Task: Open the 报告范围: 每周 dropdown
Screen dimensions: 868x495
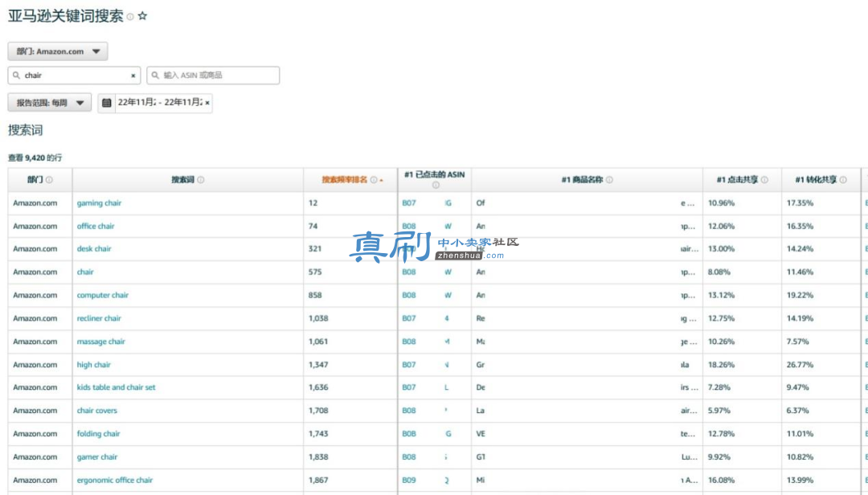Action: tap(50, 103)
